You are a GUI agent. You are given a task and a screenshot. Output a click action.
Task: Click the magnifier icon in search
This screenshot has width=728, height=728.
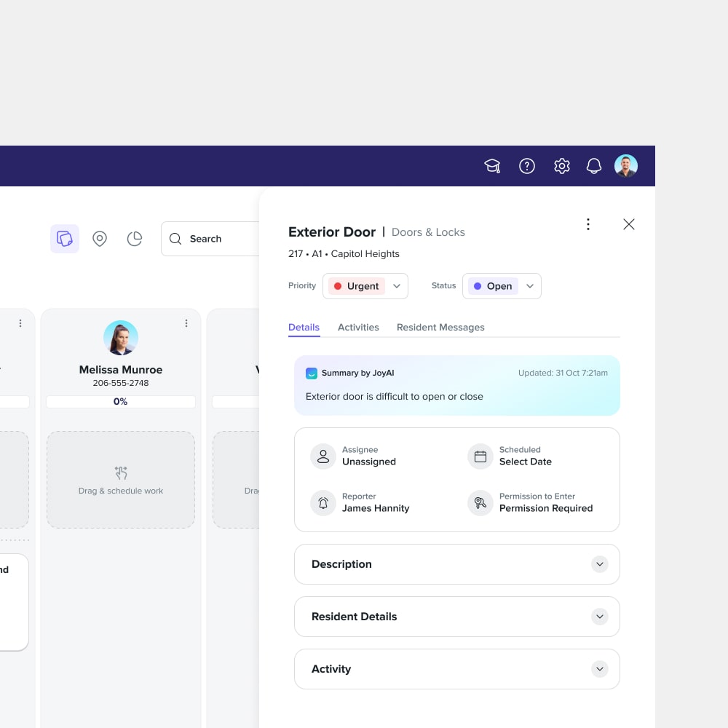coord(175,239)
